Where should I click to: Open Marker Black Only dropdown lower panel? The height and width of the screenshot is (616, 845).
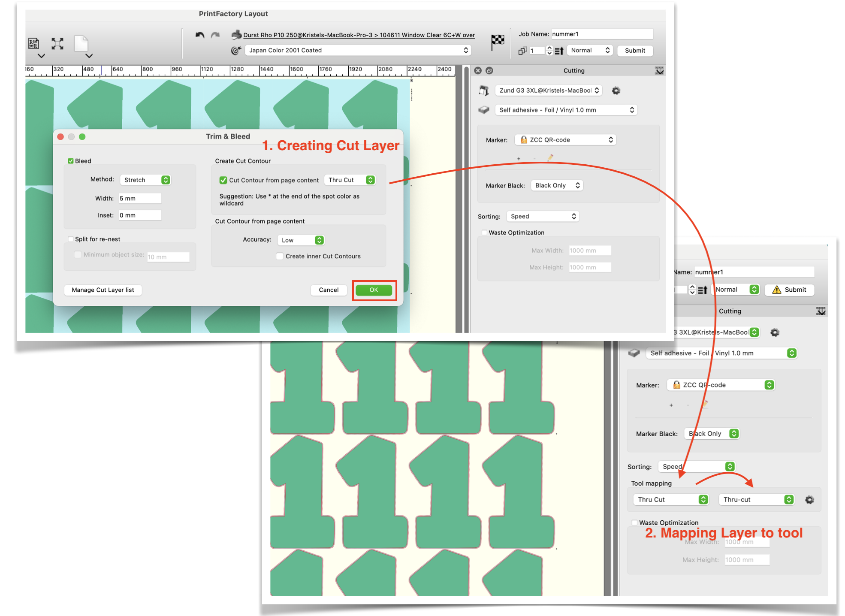click(711, 433)
